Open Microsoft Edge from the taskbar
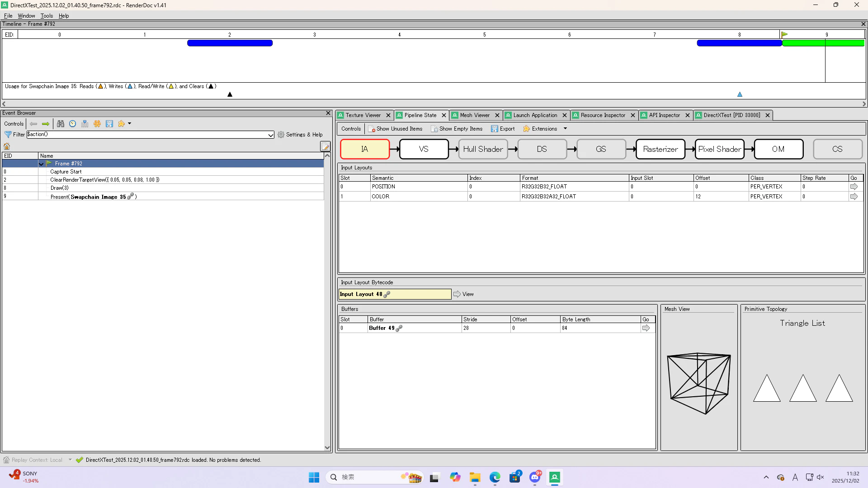868x488 pixels. 495,477
